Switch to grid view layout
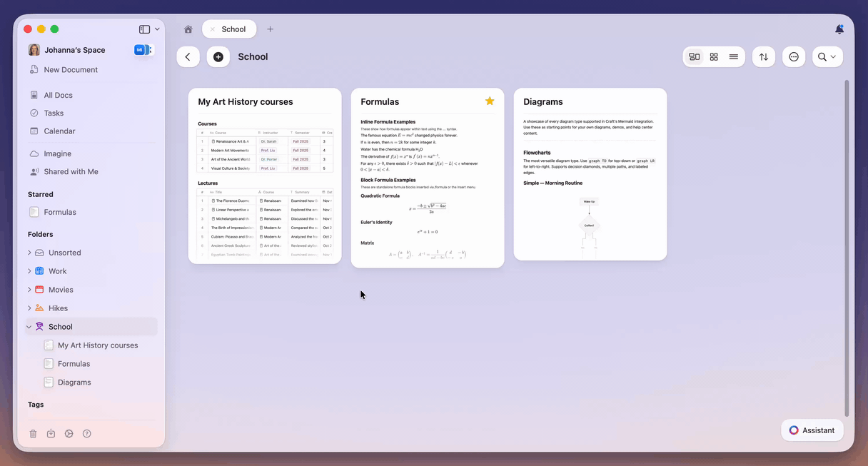This screenshot has height=466, width=868. 714,57
